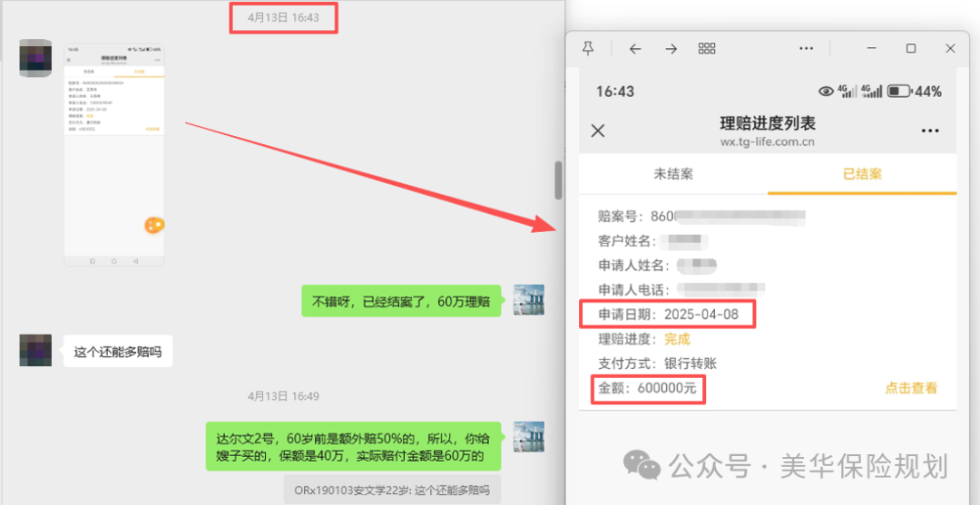Click the 点击查看 link
Viewport: 980px width, 505px height.
point(911,388)
